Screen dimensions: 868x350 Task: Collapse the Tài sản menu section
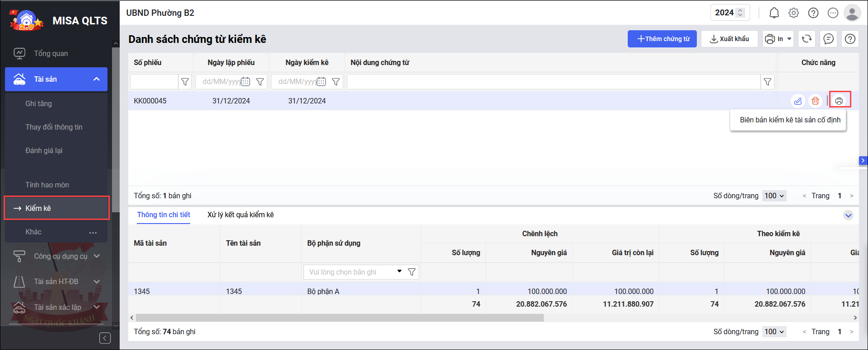point(96,79)
